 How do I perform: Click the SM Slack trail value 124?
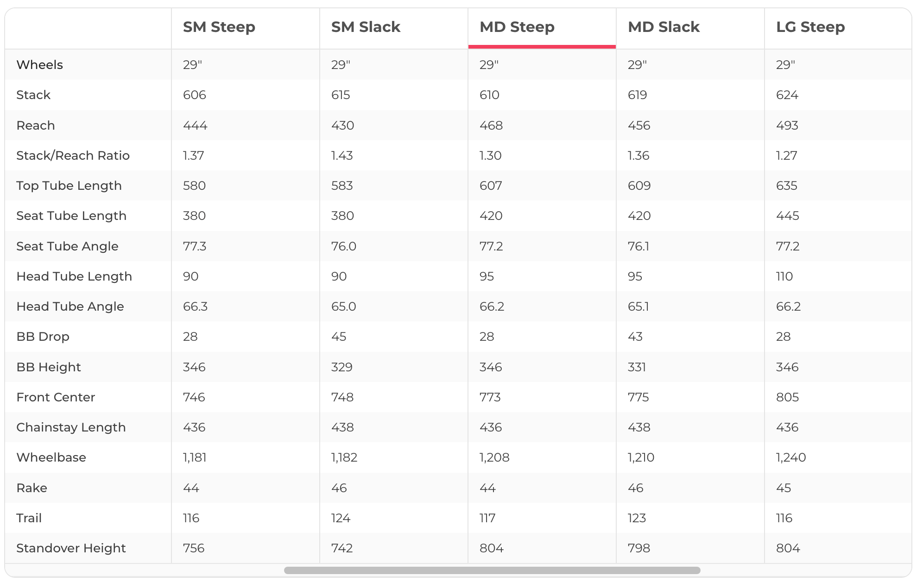click(x=341, y=518)
